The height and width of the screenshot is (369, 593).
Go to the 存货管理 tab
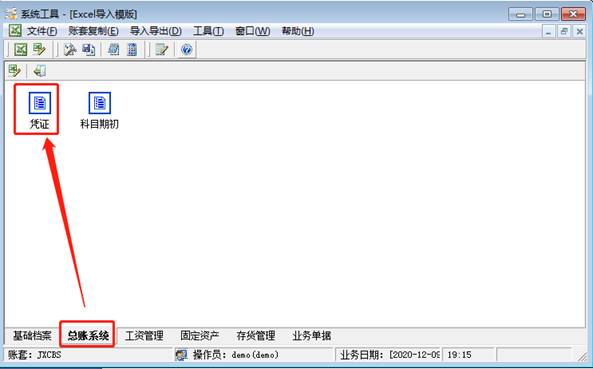coord(256,336)
